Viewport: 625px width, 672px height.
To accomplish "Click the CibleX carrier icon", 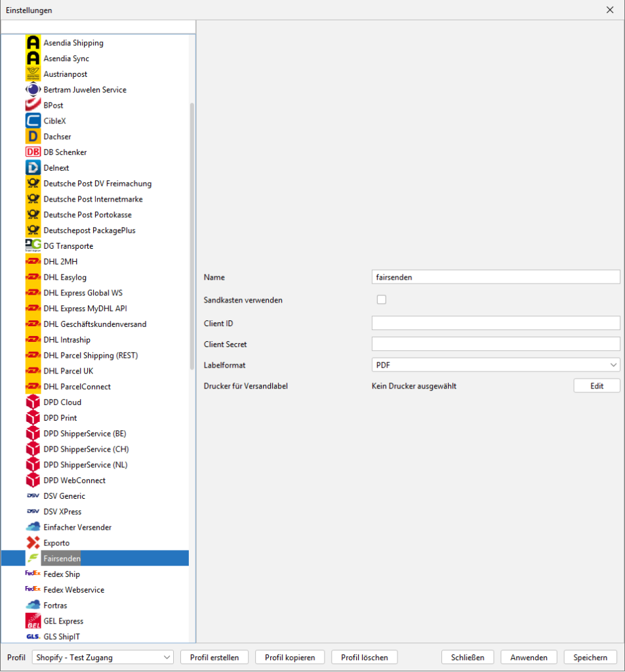I will pyautogui.click(x=33, y=121).
